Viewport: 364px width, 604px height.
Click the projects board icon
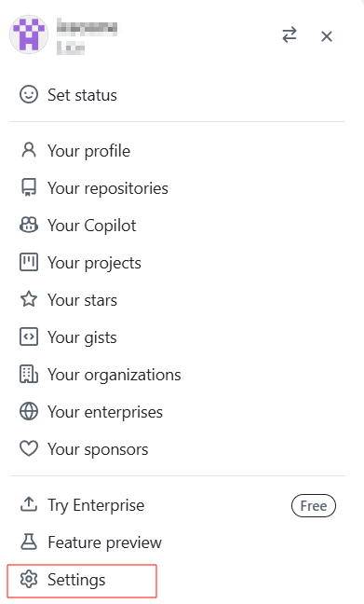29,262
